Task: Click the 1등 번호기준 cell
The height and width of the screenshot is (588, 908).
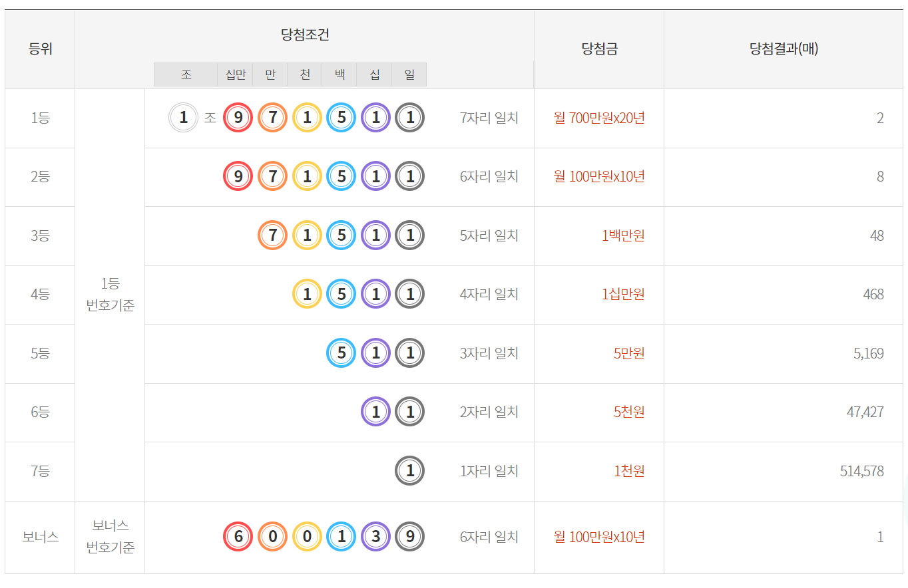Action: (x=110, y=295)
